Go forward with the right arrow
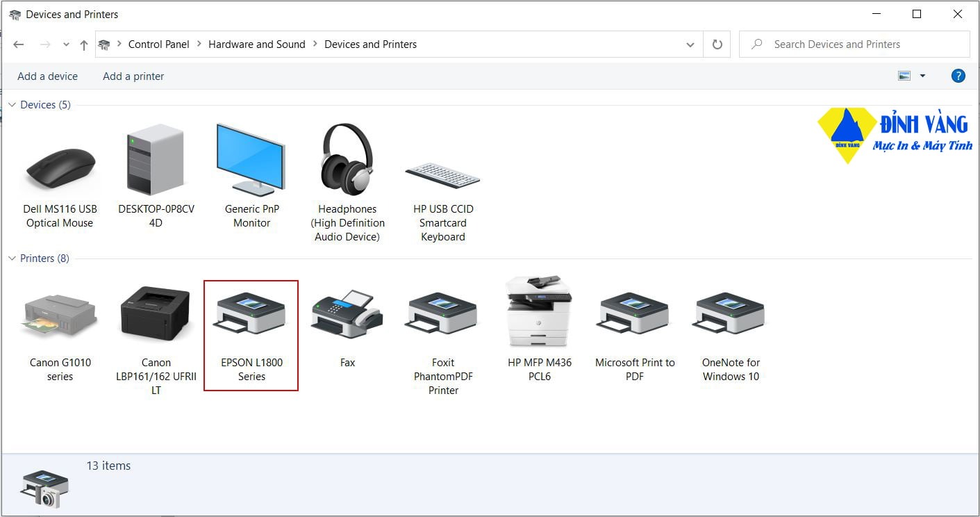The width and height of the screenshot is (980, 517). click(45, 44)
